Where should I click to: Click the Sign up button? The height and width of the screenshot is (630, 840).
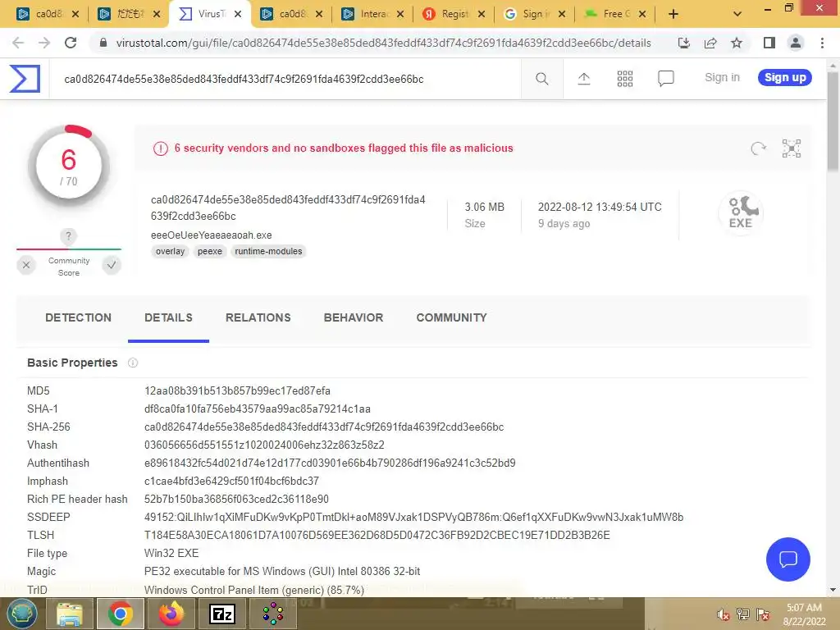click(x=785, y=78)
